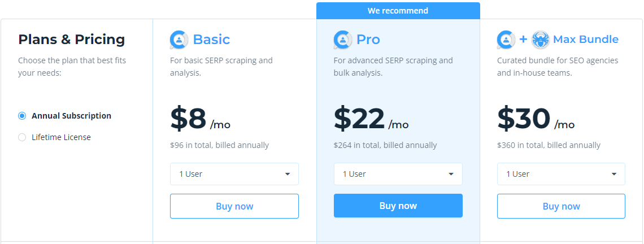The image size is (644, 244).
Task: Click the We recommend banner tab
Action: [398, 11]
